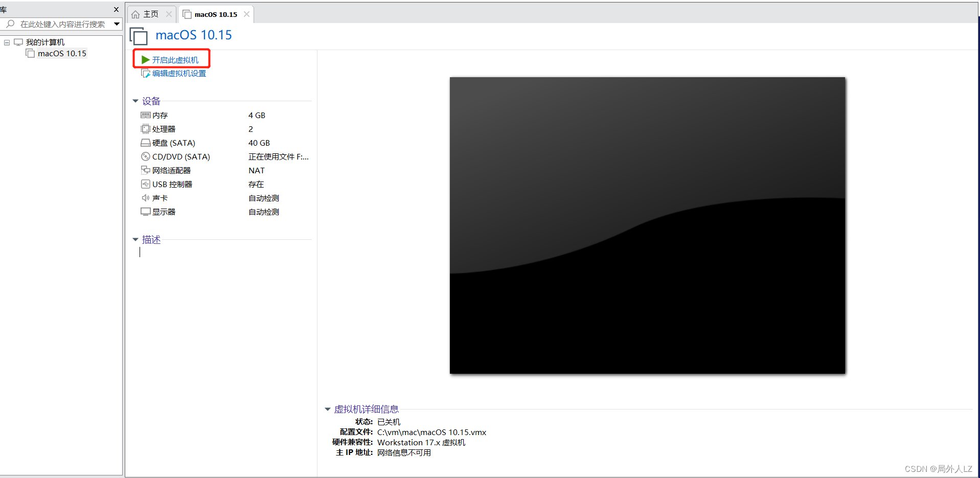Click the 网络适配器 device label
980x478 pixels.
(x=171, y=170)
